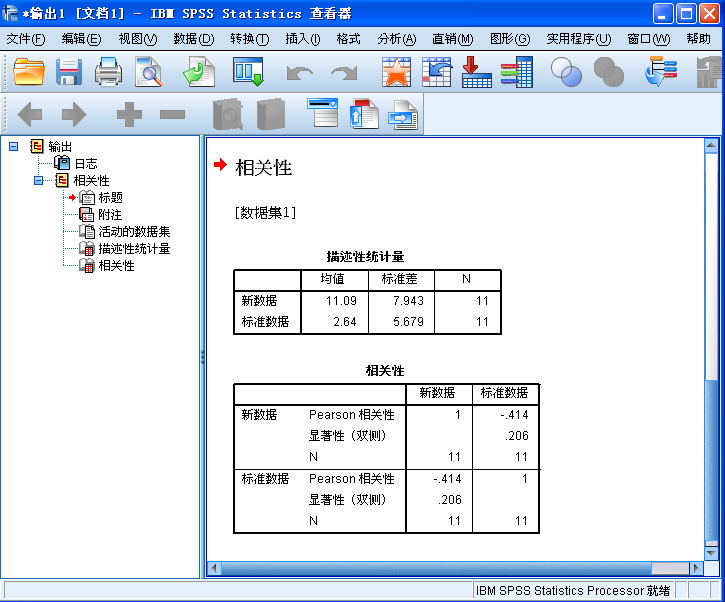Select 日志 in the outline tree

click(x=86, y=164)
